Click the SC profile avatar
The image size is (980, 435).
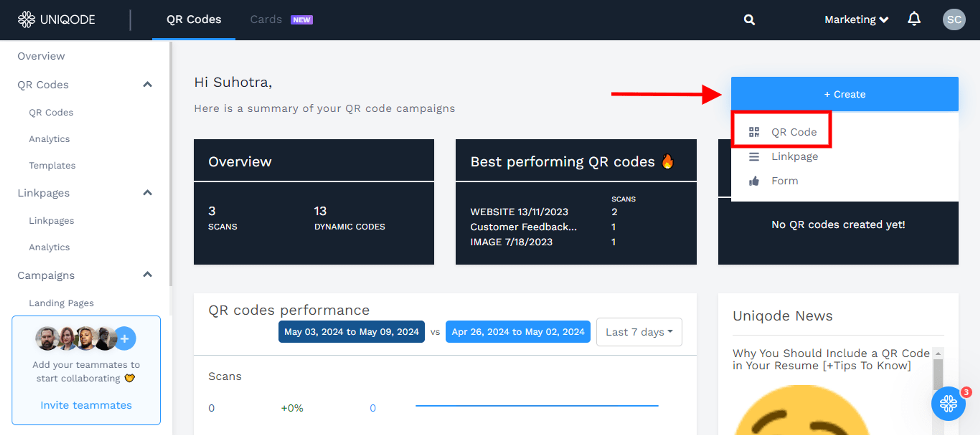954,19
